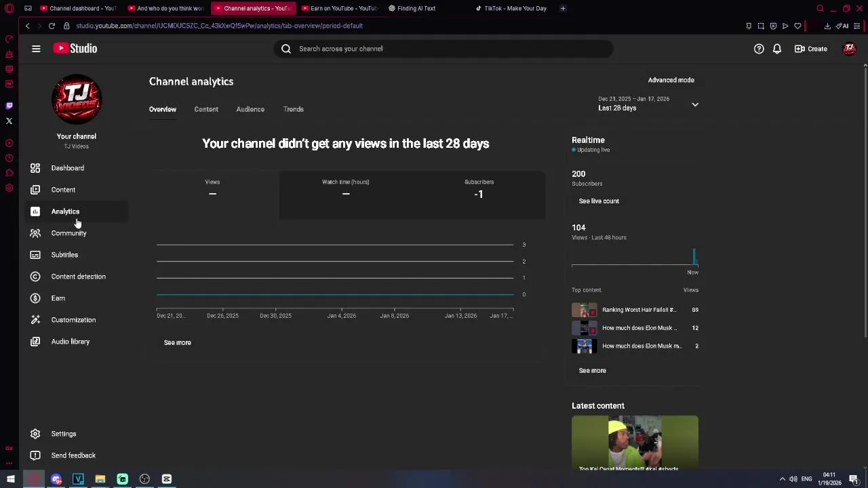Click the heart bookmark icon in the address bar

coord(797,26)
